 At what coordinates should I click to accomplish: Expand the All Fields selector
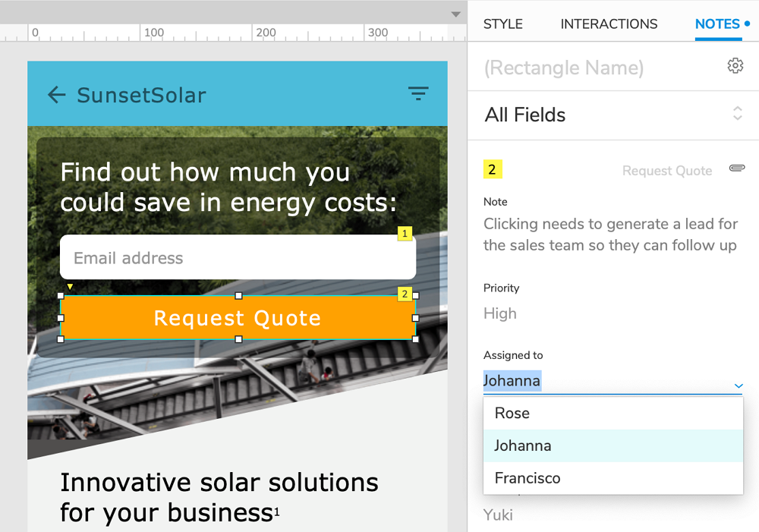[737, 114]
